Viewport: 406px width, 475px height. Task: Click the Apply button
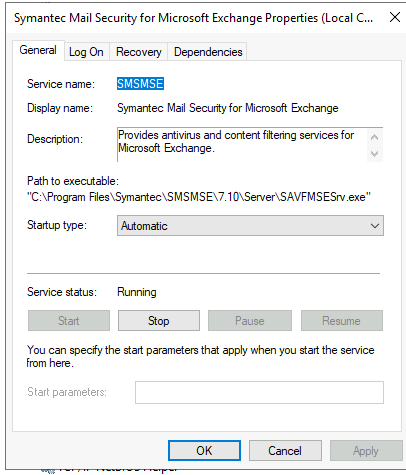[x=366, y=451]
